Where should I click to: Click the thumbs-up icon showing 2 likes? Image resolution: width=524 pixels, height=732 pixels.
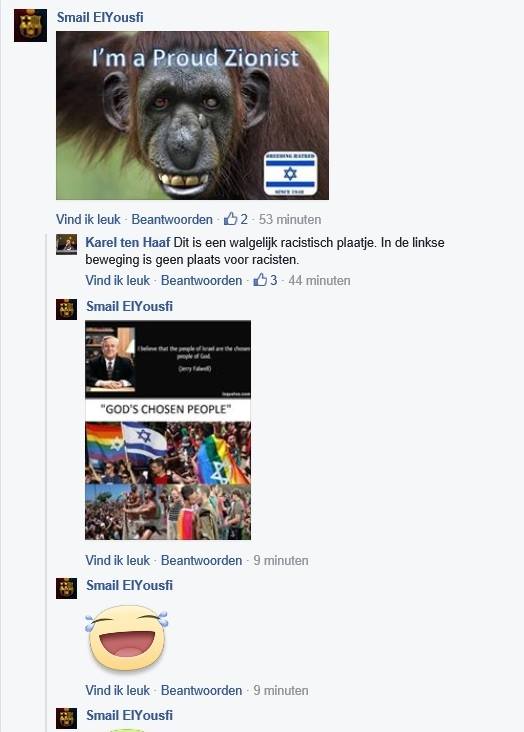230,219
